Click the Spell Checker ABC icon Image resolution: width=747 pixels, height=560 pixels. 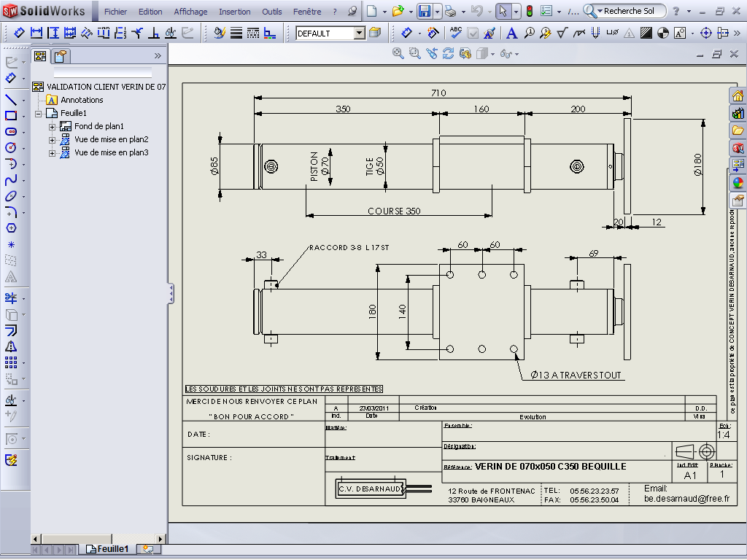[456, 32]
